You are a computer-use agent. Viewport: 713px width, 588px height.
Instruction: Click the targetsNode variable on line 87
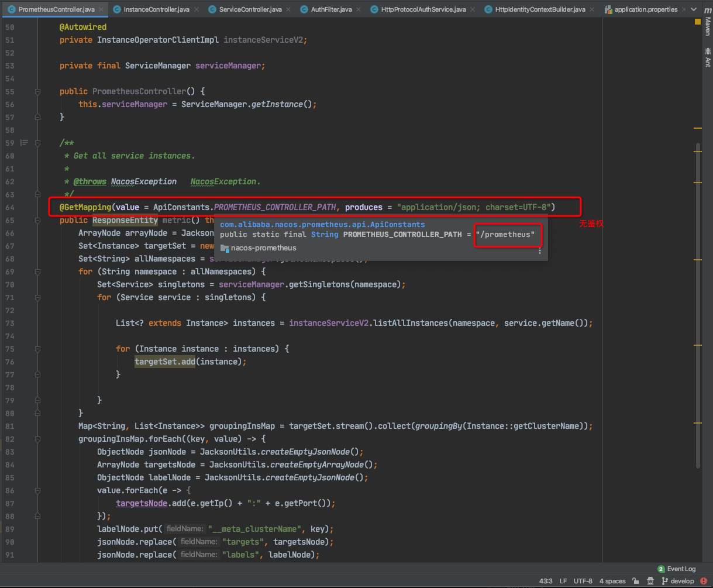(x=142, y=503)
